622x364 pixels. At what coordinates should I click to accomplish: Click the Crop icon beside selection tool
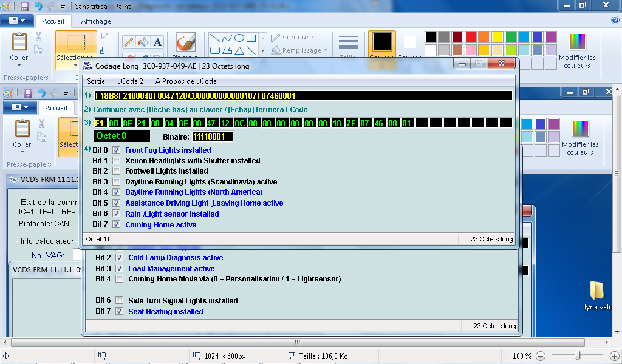click(x=104, y=37)
